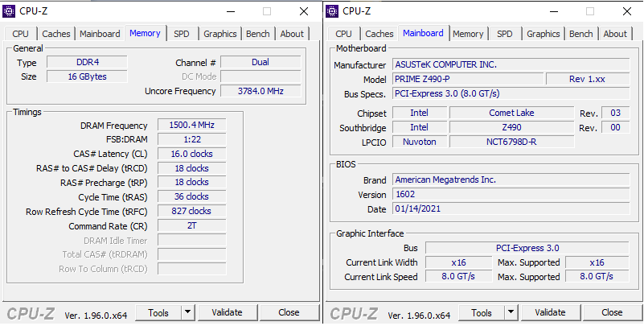The height and width of the screenshot is (326, 644).
Task: Click tRAS 36 clocks value
Action: pos(192,196)
